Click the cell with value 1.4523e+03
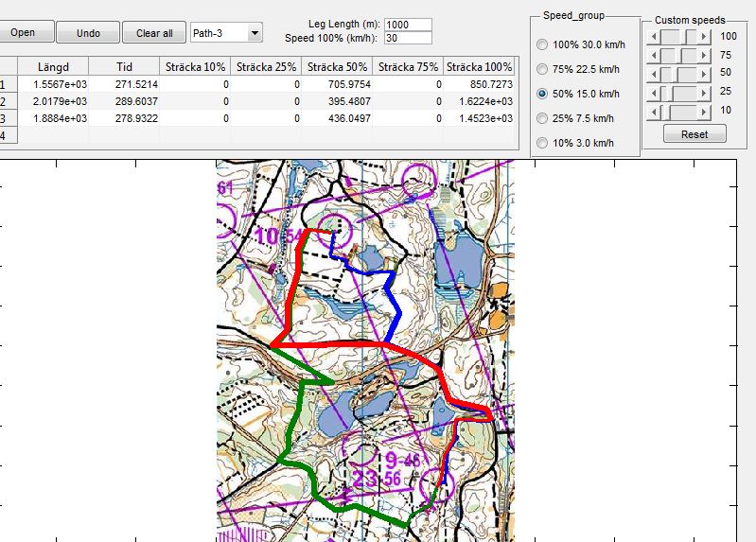756x542 pixels. tap(479, 118)
